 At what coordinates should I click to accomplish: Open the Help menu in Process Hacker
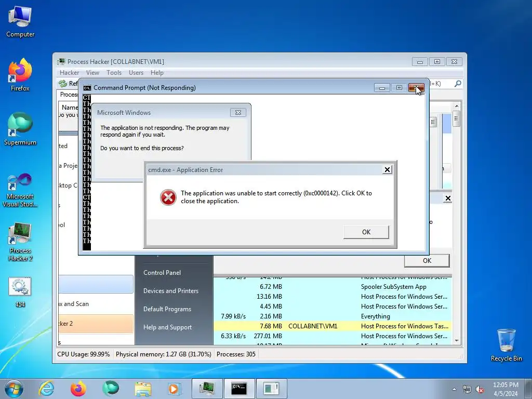coord(157,73)
